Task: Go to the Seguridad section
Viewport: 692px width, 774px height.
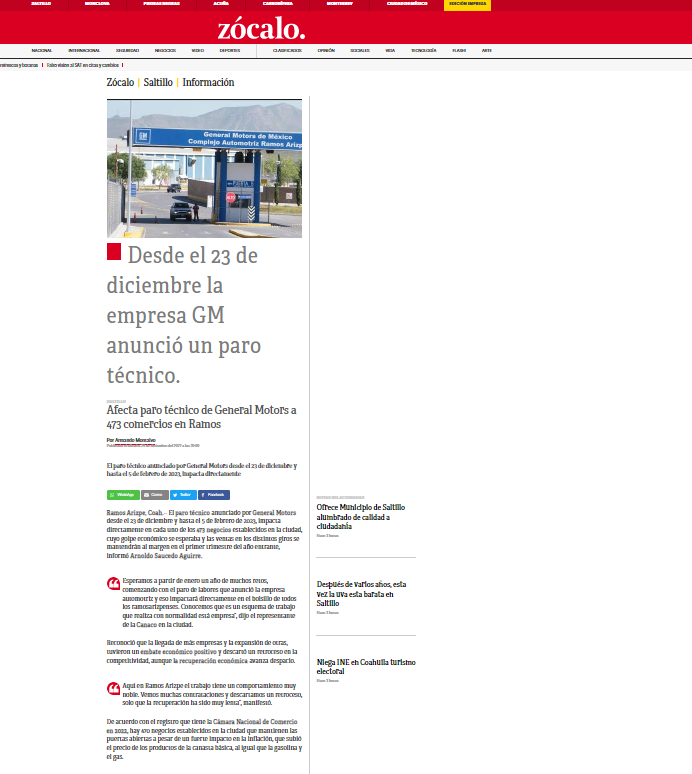Action: pyautogui.click(x=127, y=50)
